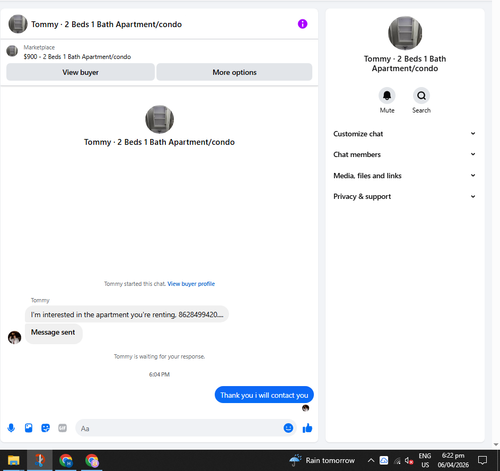Click the seen receipt avatar under message
Screen dimensions: 500x471
coord(305,408)
